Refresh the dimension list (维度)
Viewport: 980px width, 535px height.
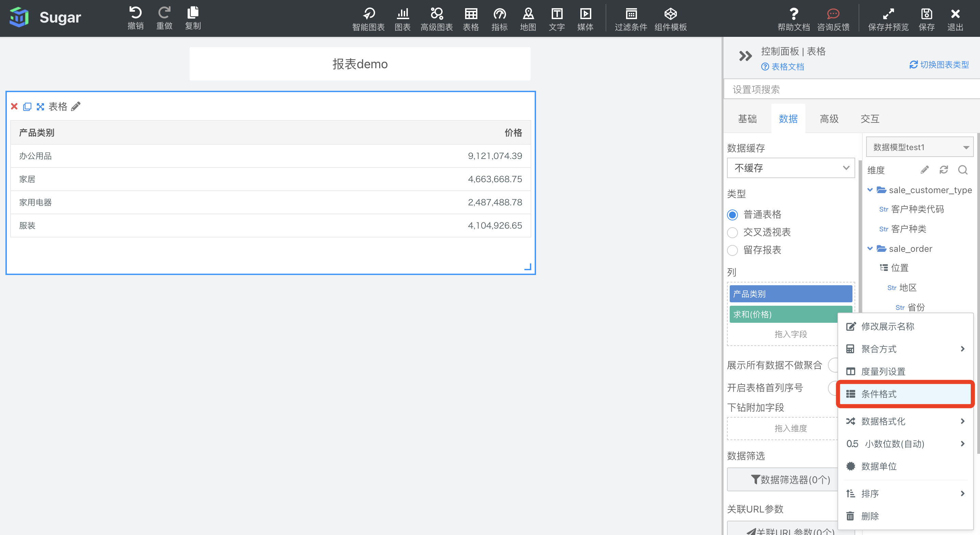pos(944,170)
